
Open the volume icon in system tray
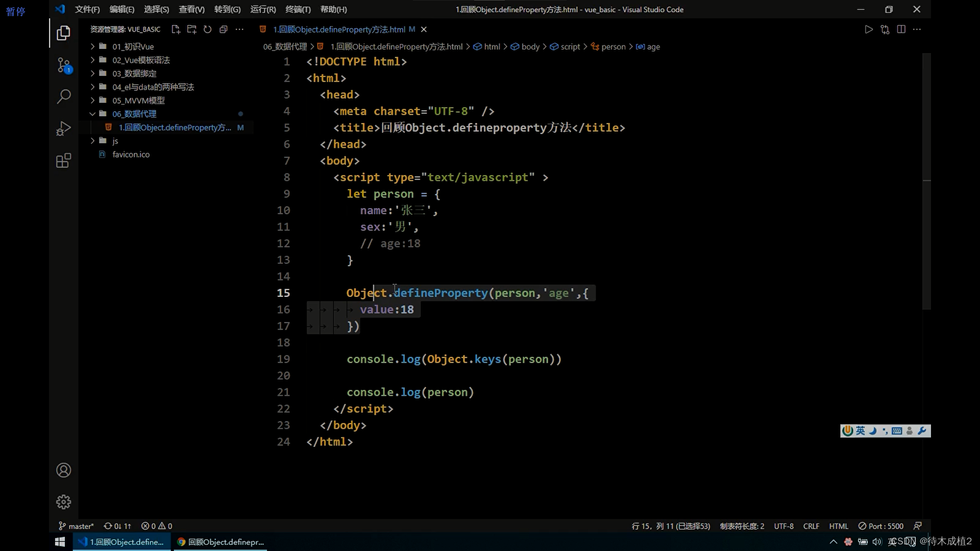[877, 542]
